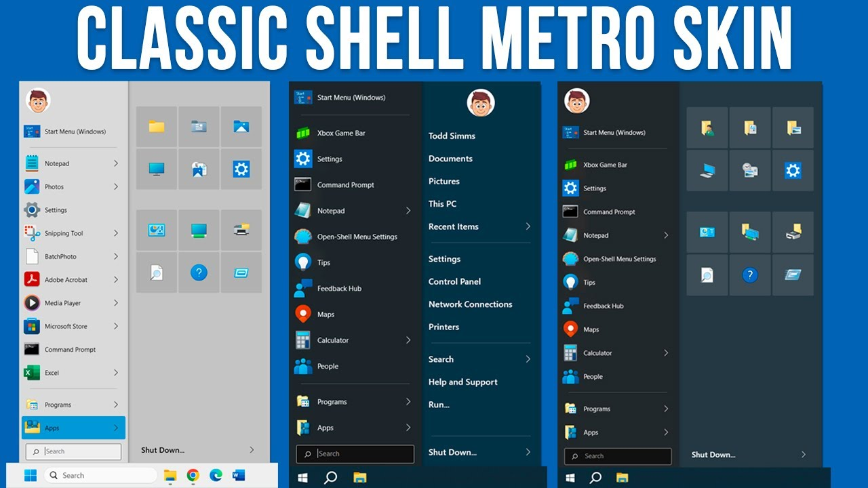Click the search box in the light-gray menu
The image size is (868, 488).
(73, 451)
